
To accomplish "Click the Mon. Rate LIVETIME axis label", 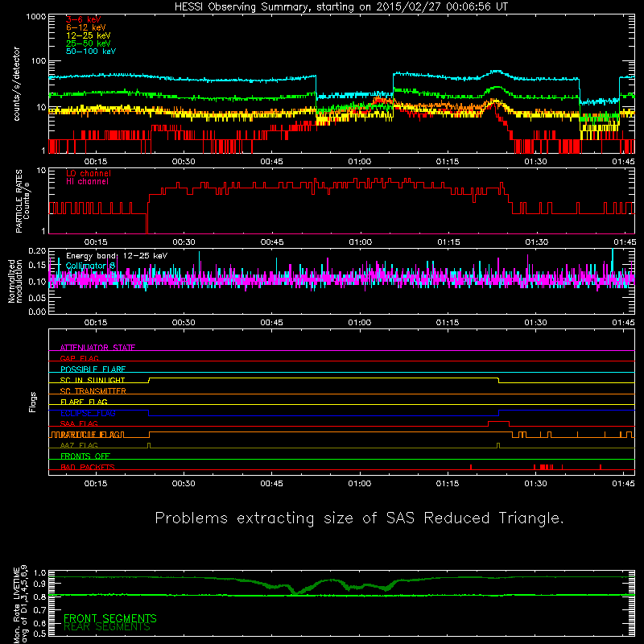I will point(20,605).
